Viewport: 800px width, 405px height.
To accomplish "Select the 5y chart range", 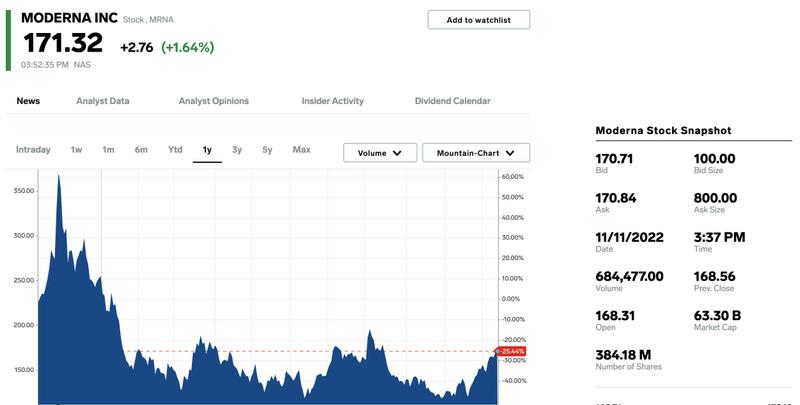I will coord(267,150).
